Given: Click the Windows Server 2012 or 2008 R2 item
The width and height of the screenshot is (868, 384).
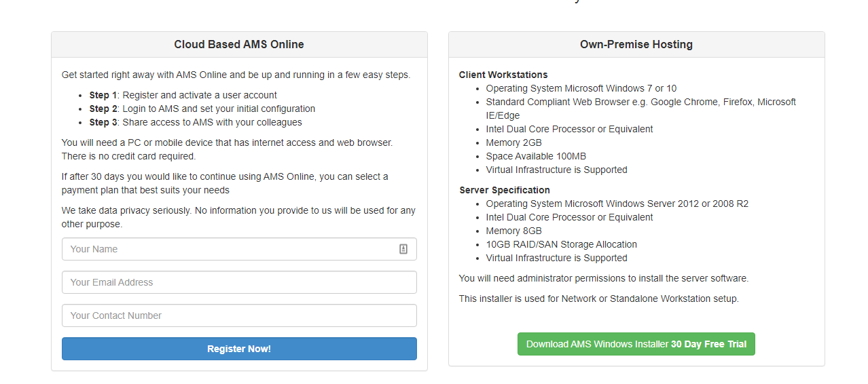Looking at the screenshot, I should 617,204.
